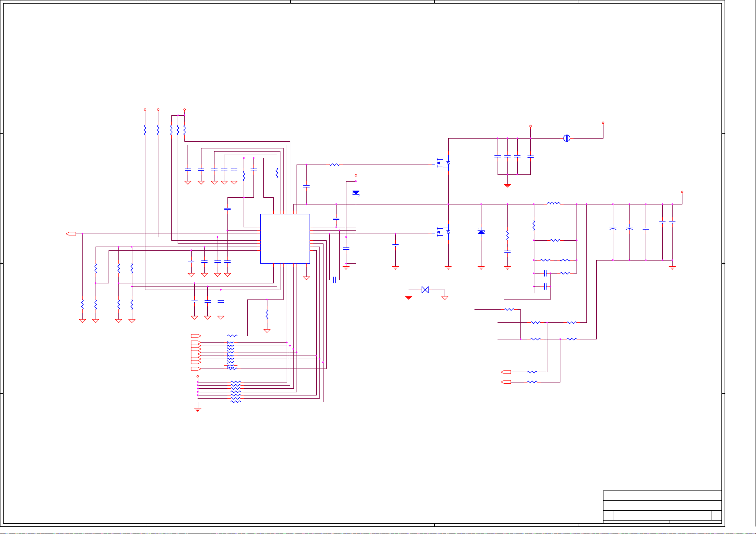Select the bootstrap diode below small power pin
The height and width of the screenshot is (534, 756).
click(x=356, y=193)
